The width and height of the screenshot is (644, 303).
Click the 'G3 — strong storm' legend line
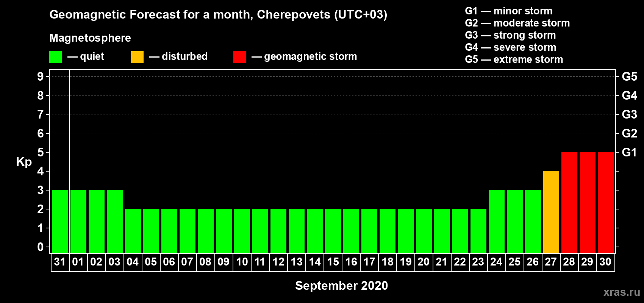point(510,35)
